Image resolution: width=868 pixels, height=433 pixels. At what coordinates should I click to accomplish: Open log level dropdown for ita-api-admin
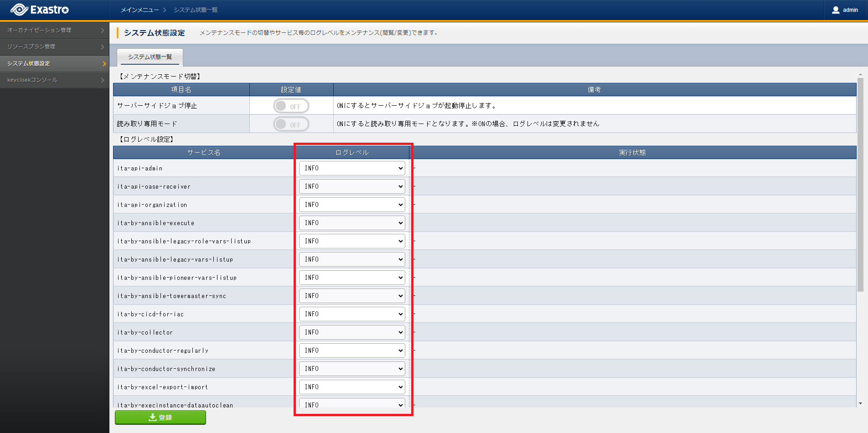pos(351,168)
